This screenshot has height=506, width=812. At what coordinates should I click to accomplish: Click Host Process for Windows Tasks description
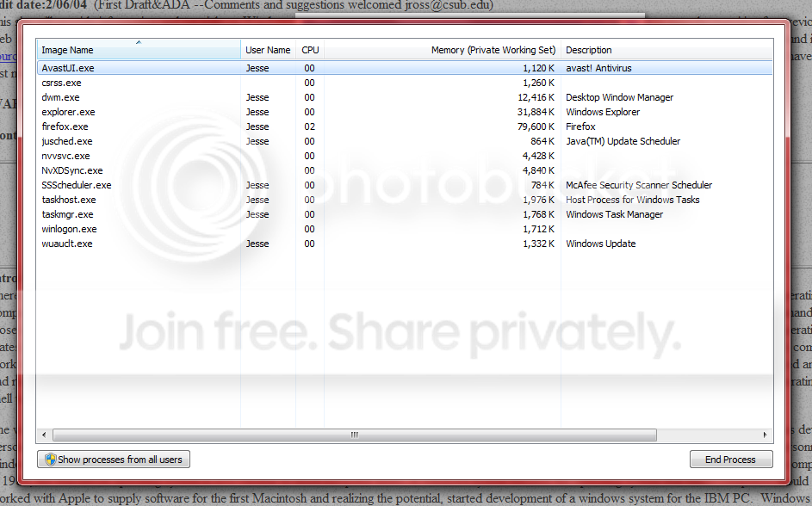pyautogui.click(x=632, y=200)
